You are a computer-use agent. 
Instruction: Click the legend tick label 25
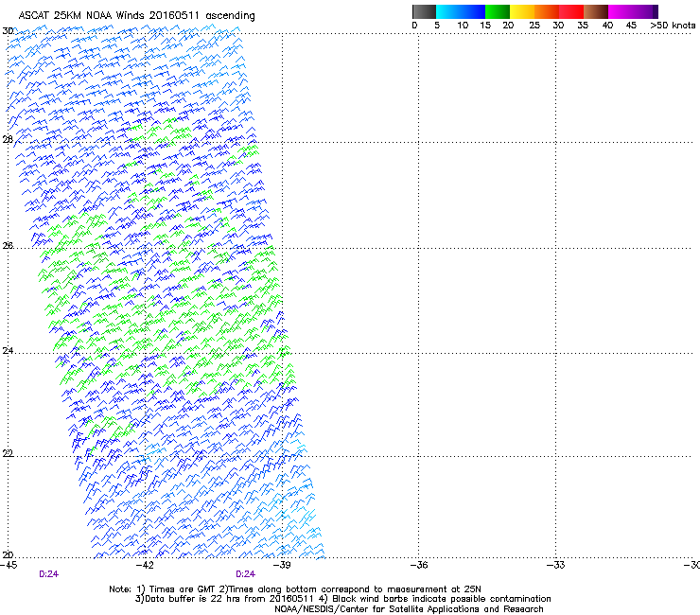click(x=534, y=26)
